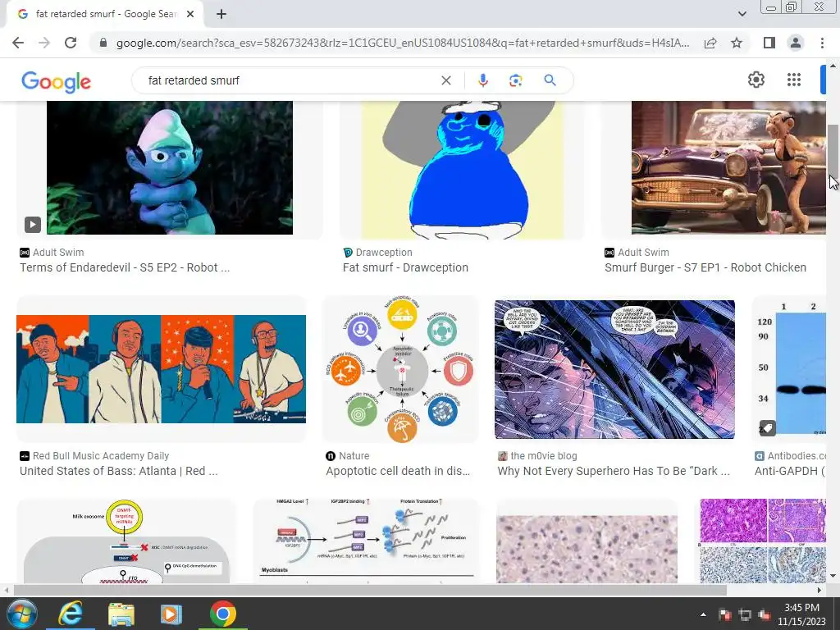Go to Google home via logo
This screenshot has width=840, height=630.
(57, 81)
